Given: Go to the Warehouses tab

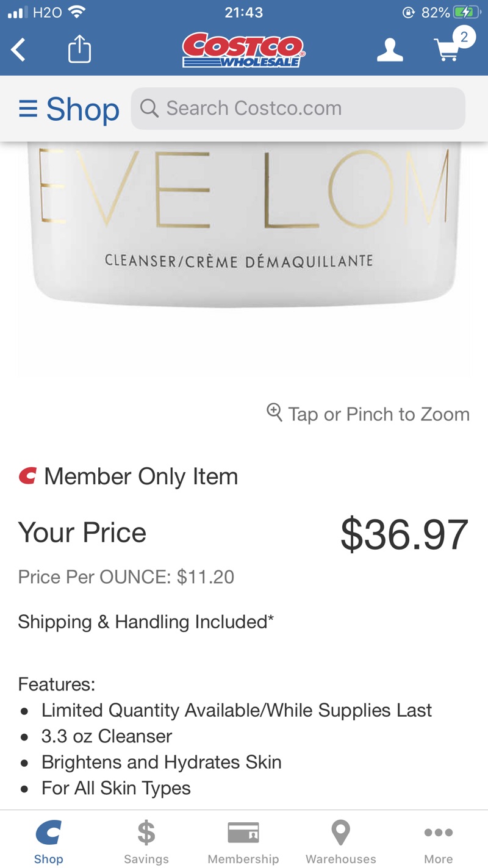Looking at the screenshot, I should pyautogui.click(x=340, y=842).
